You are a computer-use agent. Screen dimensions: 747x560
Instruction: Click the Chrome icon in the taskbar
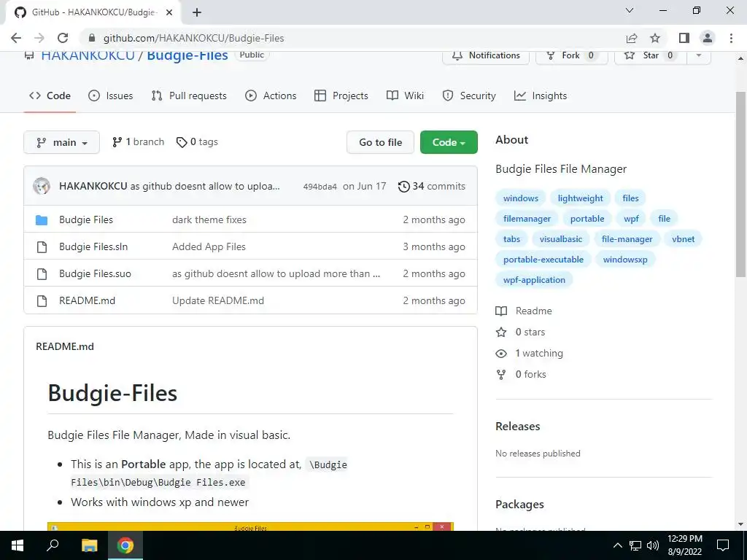click(125, 545)
